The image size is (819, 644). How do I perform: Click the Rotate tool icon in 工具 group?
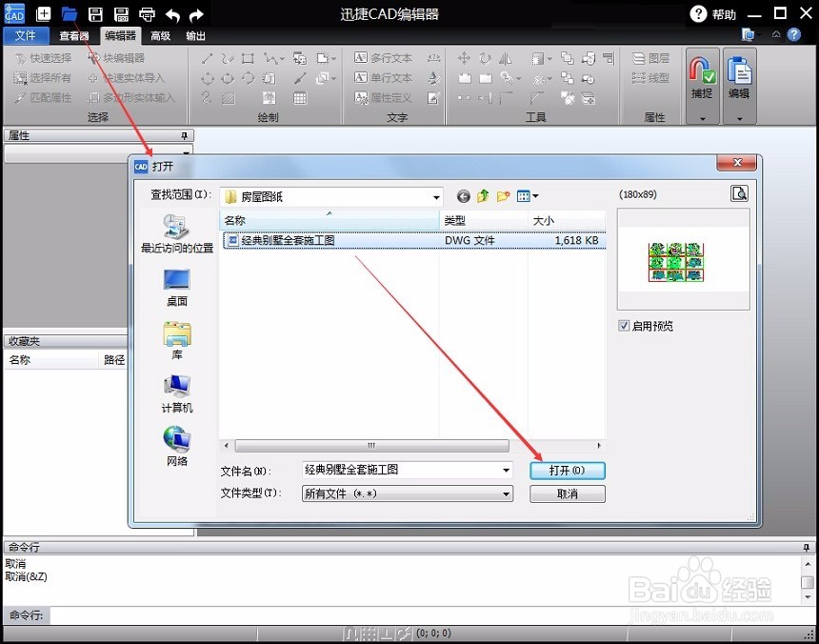pyautogui.click(x=486, y=57)
